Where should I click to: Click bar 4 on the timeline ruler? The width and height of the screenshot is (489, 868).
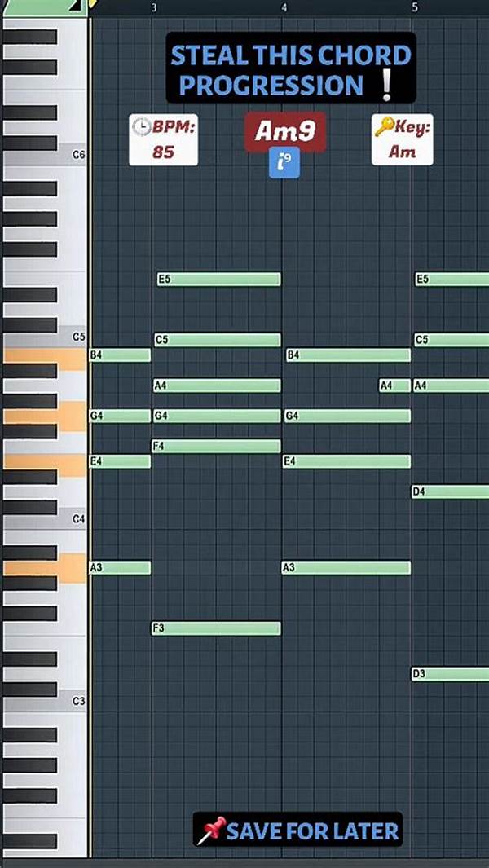coord(284,7)
